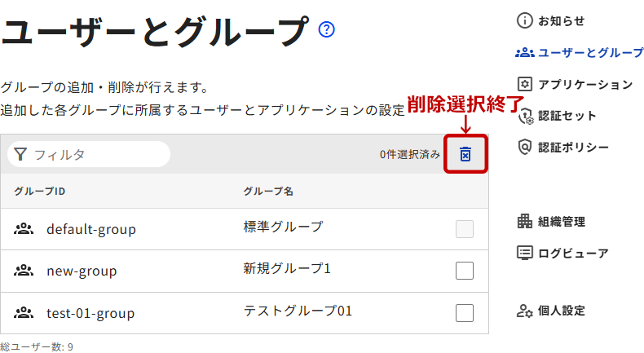644x353 pixels.
Task: Open the new-group group link
Action: (82, 271)
